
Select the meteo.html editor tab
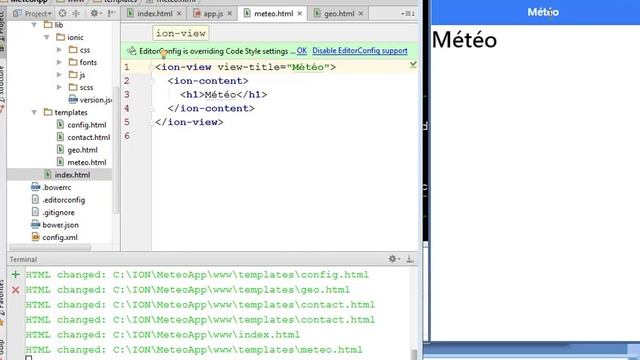pos(273,13)
